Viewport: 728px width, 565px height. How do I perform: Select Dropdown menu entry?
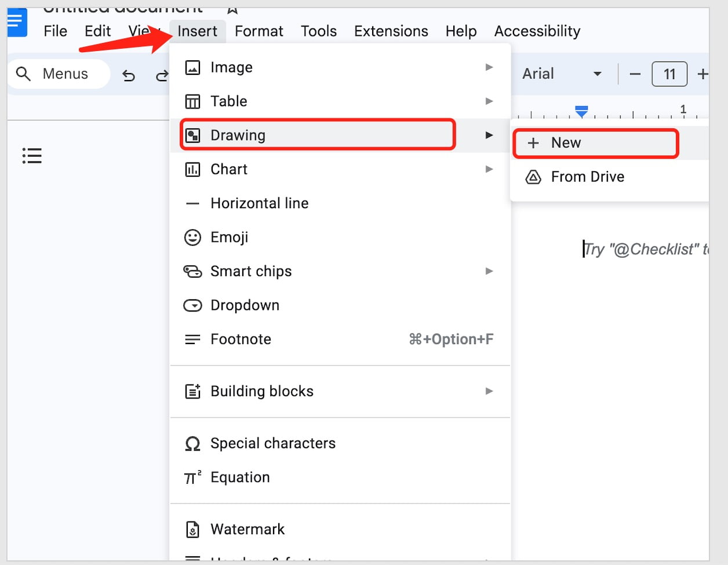340,305
